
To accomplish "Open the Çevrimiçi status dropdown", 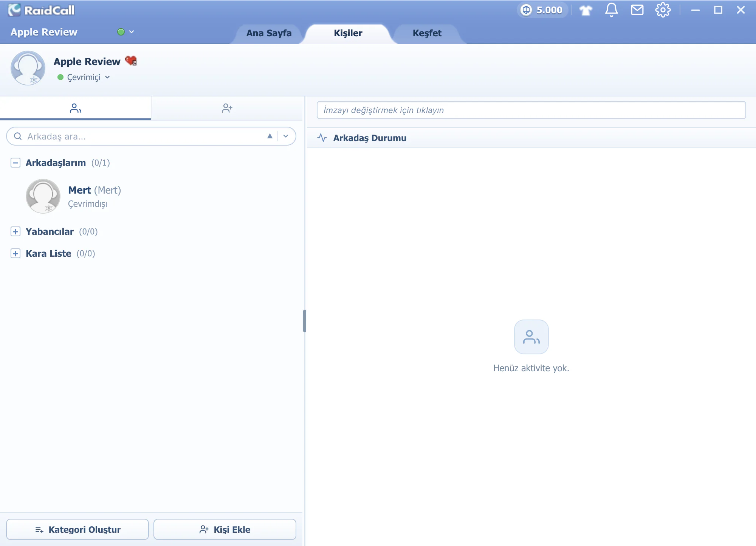I will coord(84,77).
